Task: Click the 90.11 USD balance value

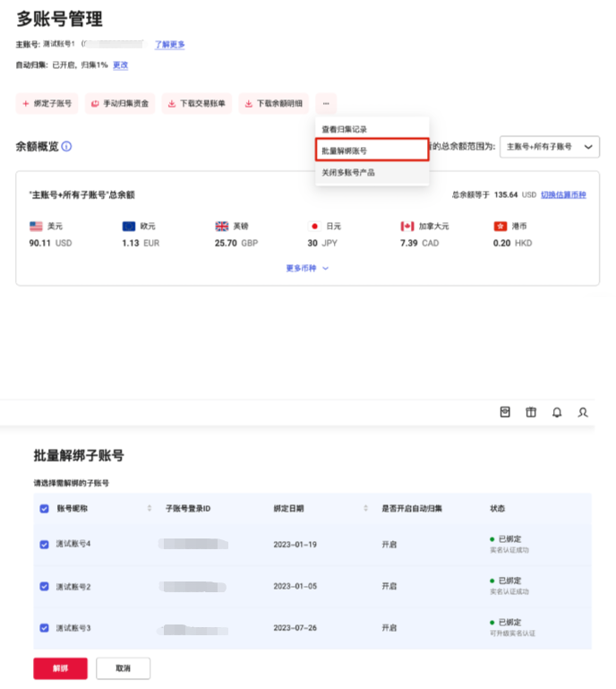Action: [x=50, y=243]
